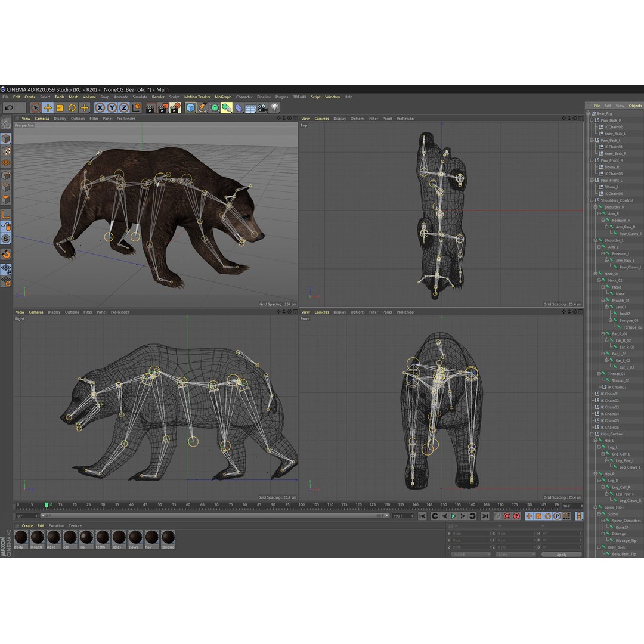Select the Snap magnet icon in left toolbar
Viewport: 644px width, 644px height.
point(6,254)
